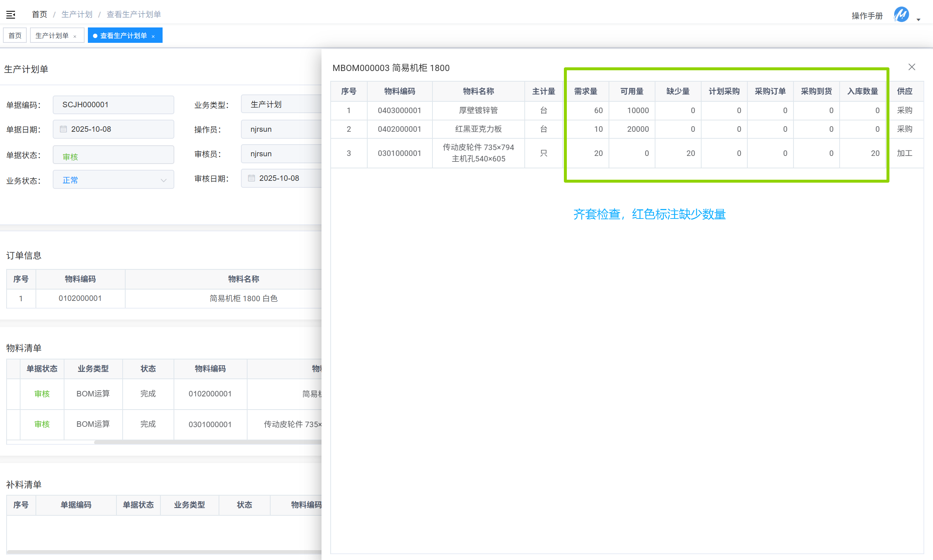Go to 首页 in the breadcrumb

pyautogui.click(x=39, y=14)
